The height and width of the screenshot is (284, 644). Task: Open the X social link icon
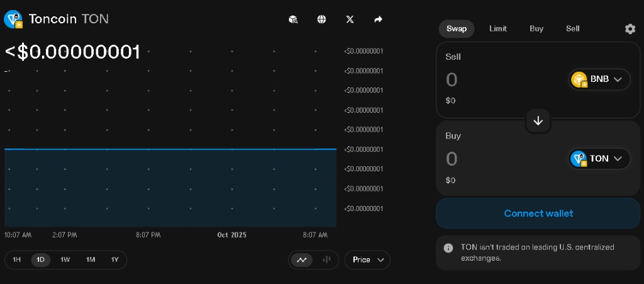[x=350, y=20]
